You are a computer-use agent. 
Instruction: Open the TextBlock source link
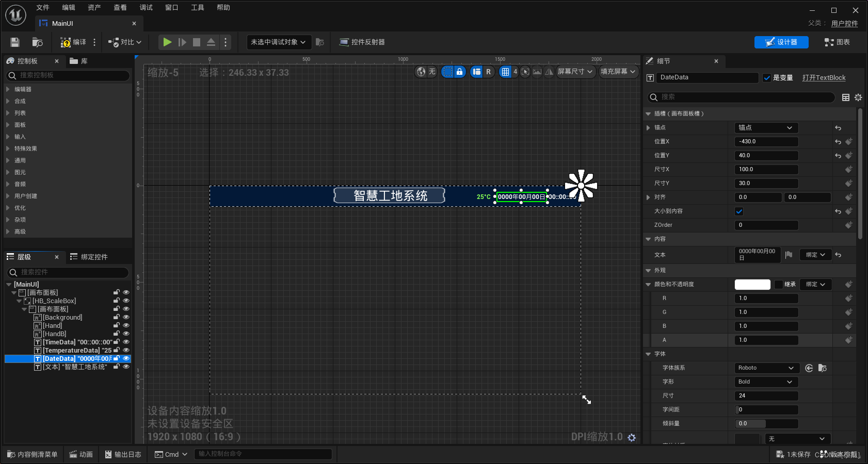coord(824,78)
